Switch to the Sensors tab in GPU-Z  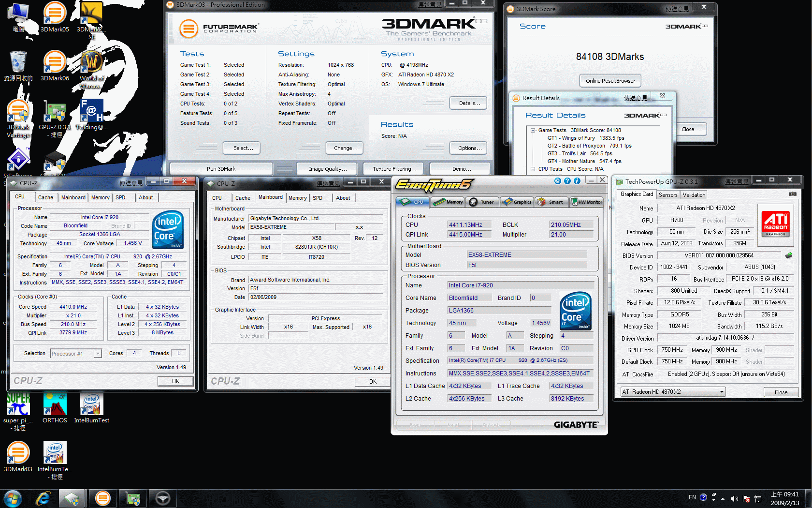(x=668, y=195)
